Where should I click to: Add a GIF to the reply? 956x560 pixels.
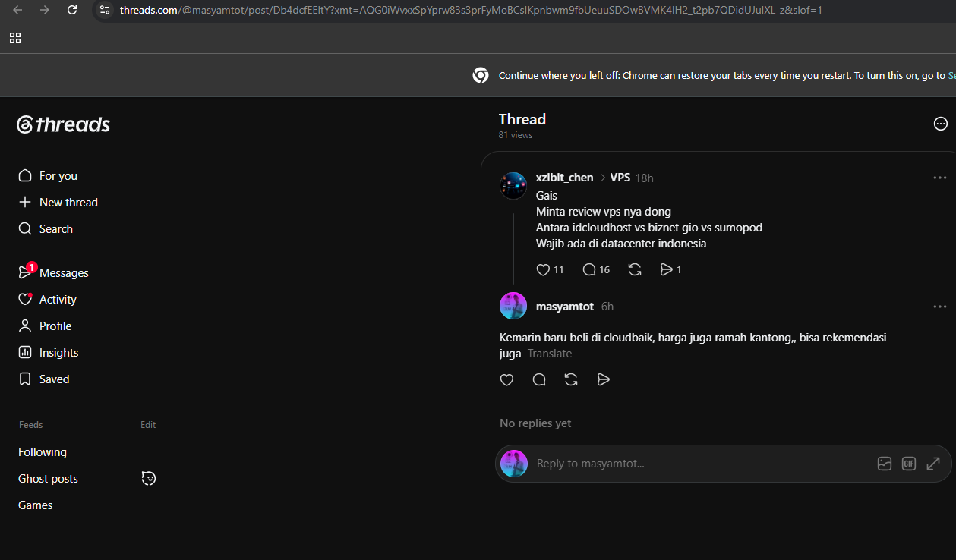click(x=909, y=464)
